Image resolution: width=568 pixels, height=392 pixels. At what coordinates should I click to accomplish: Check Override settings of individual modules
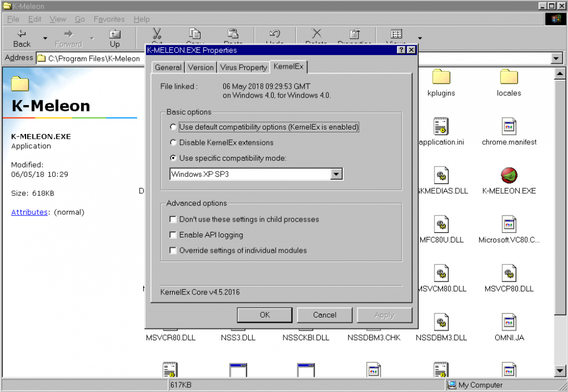[173, 250]
